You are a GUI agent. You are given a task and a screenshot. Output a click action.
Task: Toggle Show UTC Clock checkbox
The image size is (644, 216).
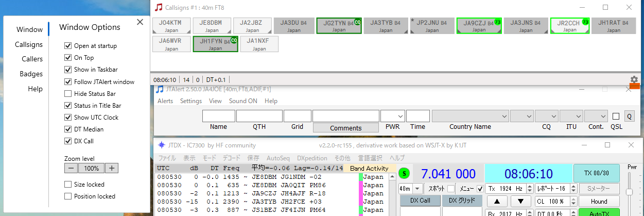[x=68, y=117]
